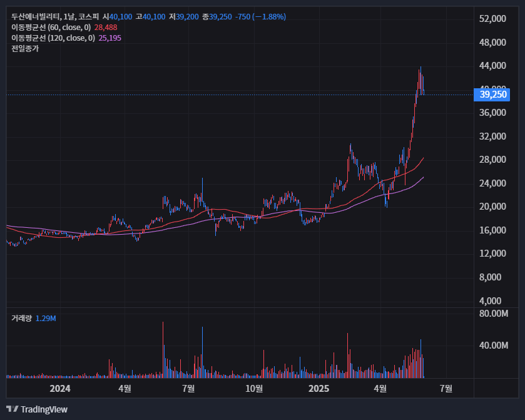The height and width of the screenshot is (420, 525).
Task: Open the TradingView logo link
Action: coord(37,409)
